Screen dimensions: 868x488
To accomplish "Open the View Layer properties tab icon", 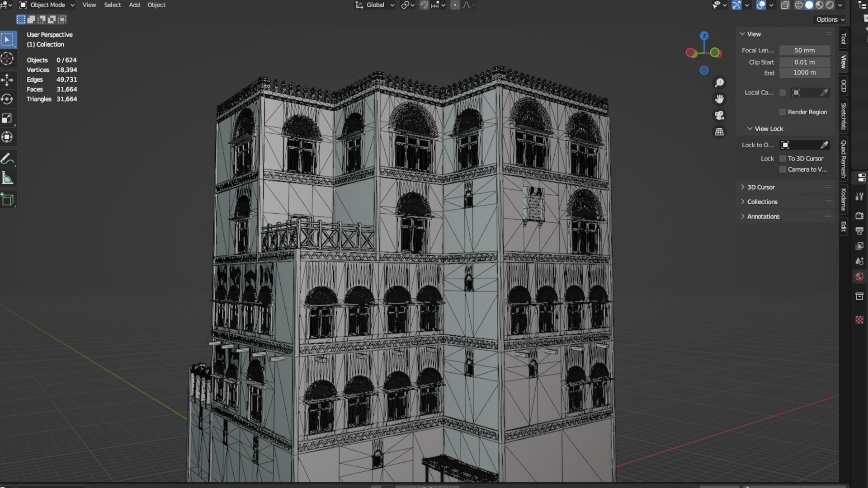I will [859, 246].
